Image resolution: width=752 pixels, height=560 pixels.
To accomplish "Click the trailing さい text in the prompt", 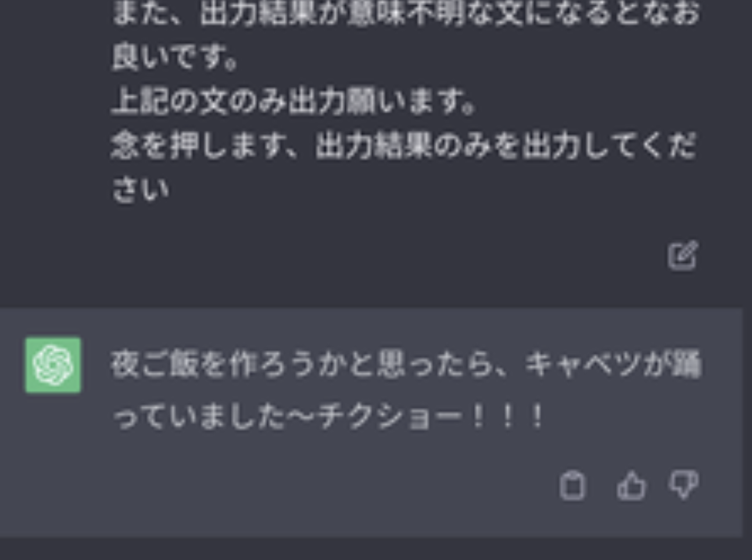I will [140, 189].
